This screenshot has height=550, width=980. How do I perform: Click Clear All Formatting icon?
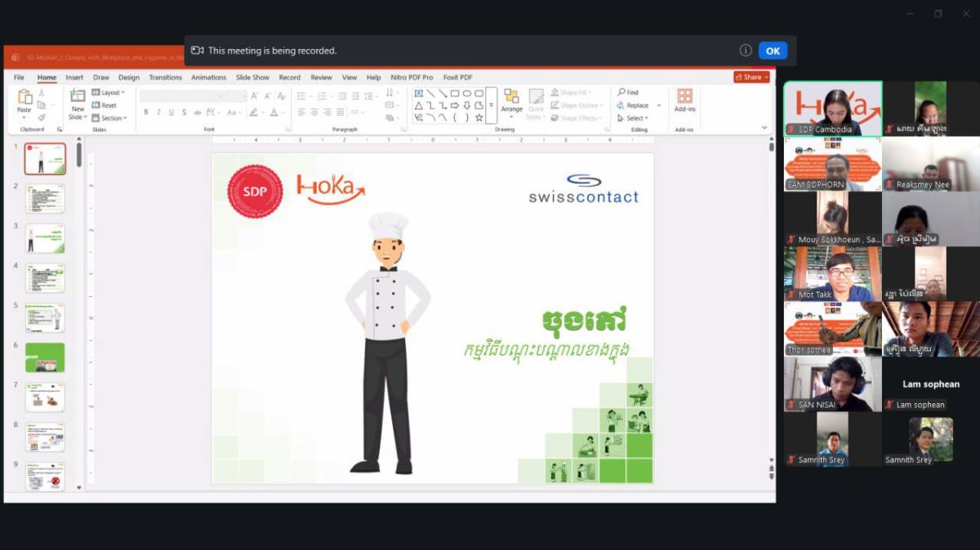[282, 95]
